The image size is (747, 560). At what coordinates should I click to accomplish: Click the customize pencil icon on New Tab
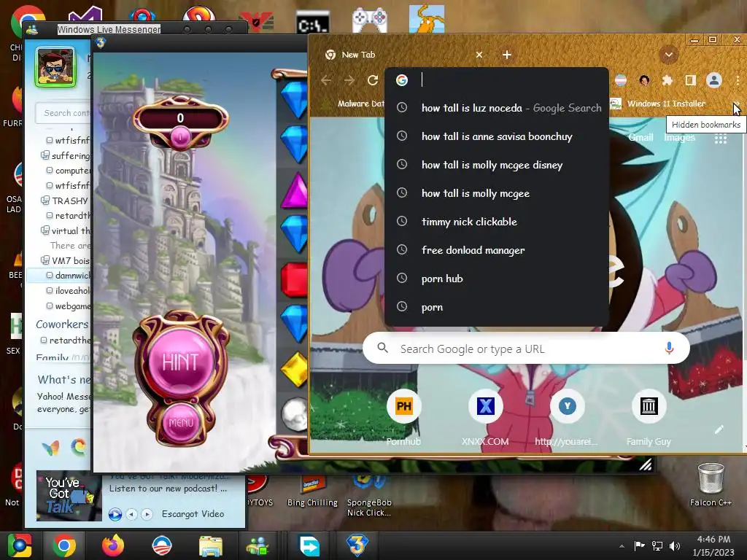(719, 429)
